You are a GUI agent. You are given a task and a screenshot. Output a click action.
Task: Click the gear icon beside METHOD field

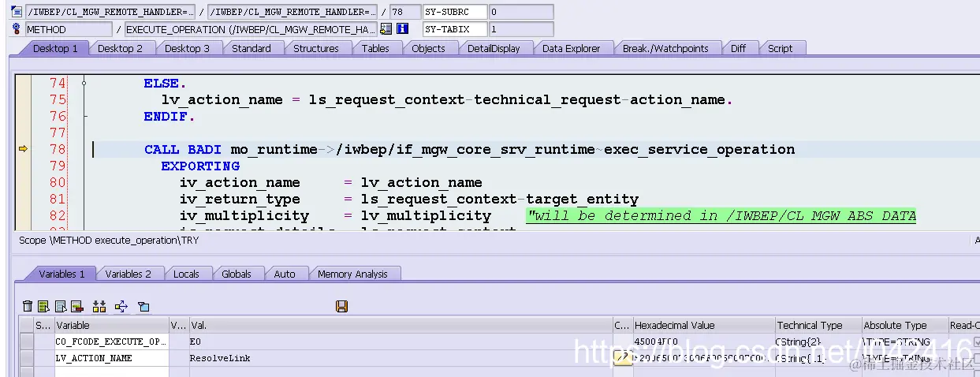tap(17, 29)
